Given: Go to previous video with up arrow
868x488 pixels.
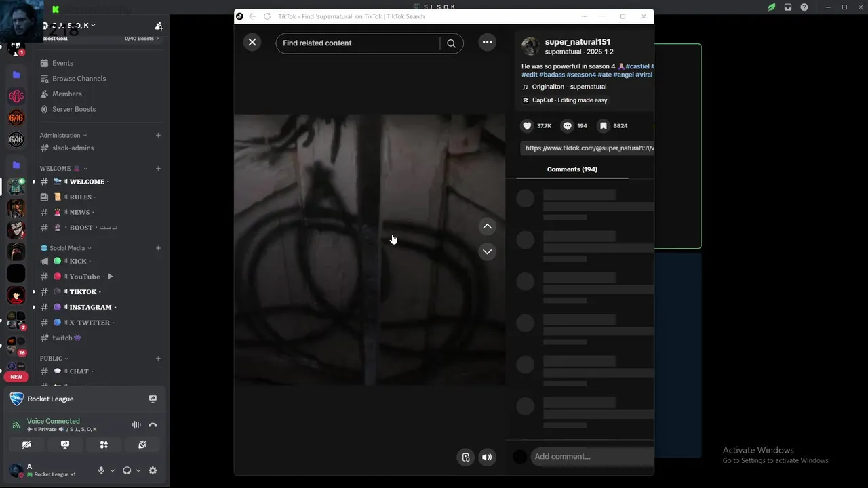Looking at the screenshot, I should click(487, 226).
